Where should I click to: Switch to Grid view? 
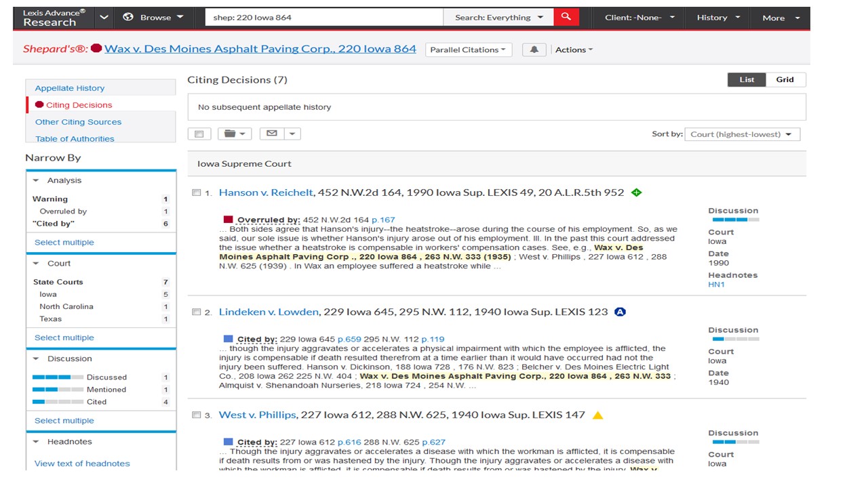[x=785, y=79]
